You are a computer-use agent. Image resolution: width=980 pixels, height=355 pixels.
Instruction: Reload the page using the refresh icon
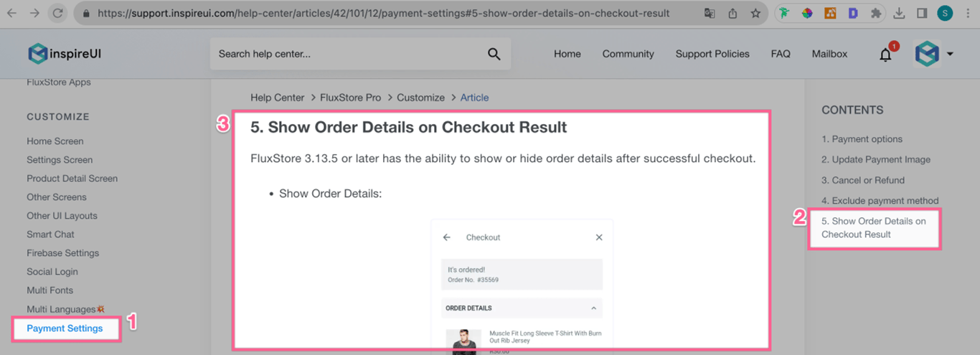[58, 13]
